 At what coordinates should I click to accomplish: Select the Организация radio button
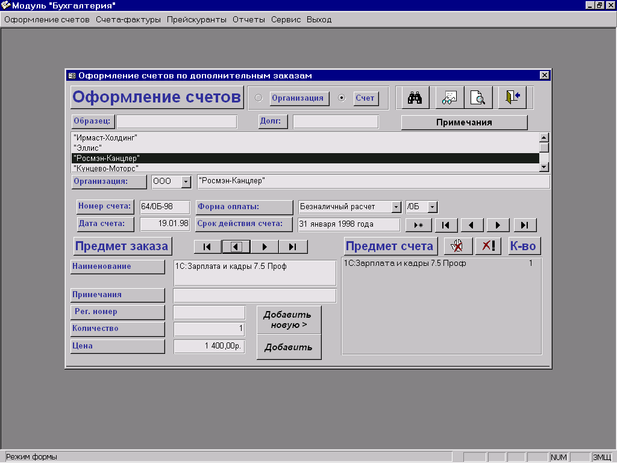click(260, 98)
